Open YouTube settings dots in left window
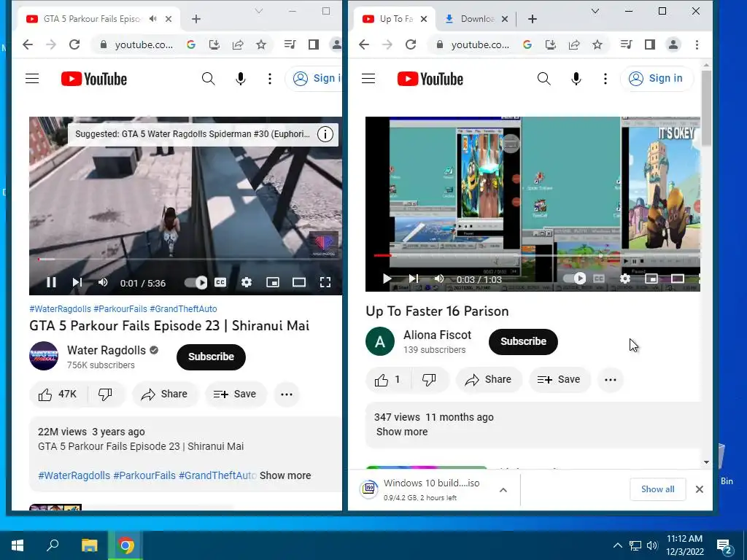Viewport: 747px width, 560px height. pyautogui.click(x=270, y=79)
